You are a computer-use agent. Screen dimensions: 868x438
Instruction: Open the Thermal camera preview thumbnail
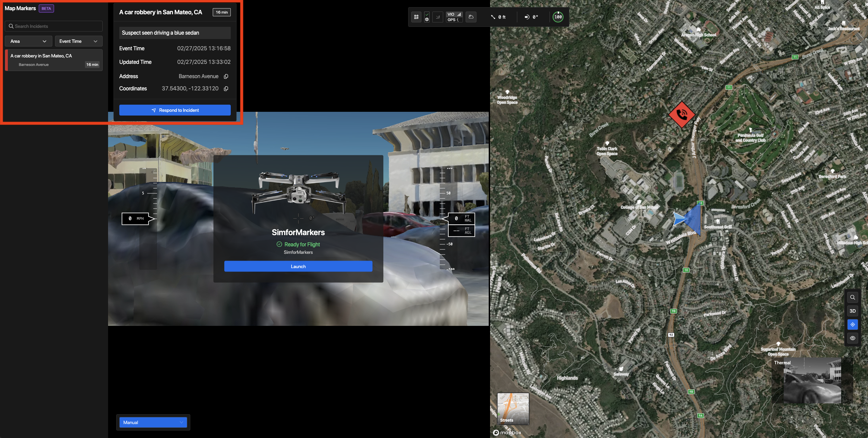coord(812,380)
